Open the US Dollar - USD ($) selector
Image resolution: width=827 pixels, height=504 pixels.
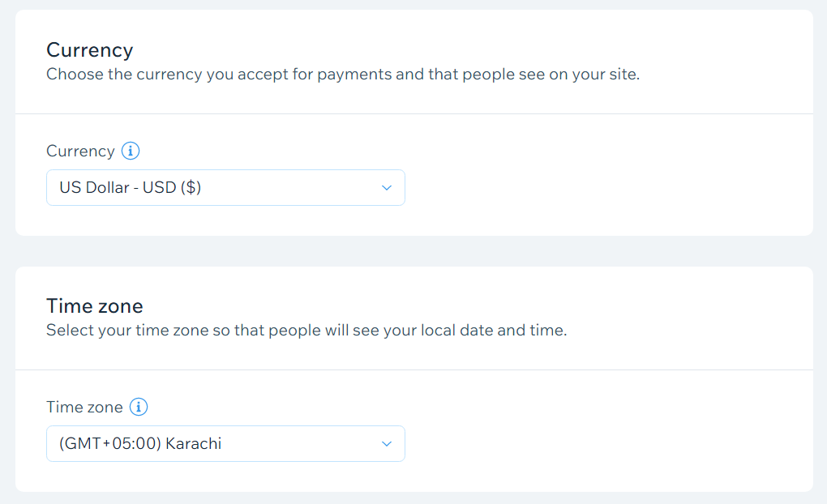(x=225, y=188)
